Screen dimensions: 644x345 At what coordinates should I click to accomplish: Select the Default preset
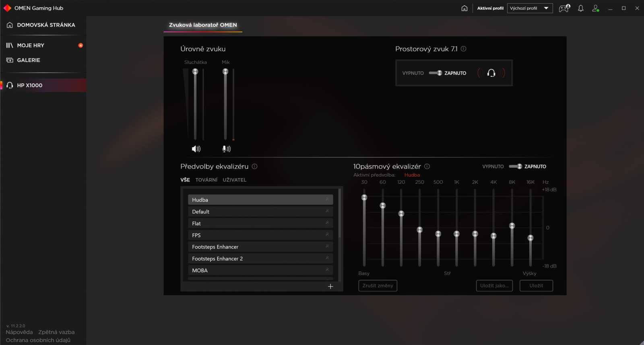260,212
